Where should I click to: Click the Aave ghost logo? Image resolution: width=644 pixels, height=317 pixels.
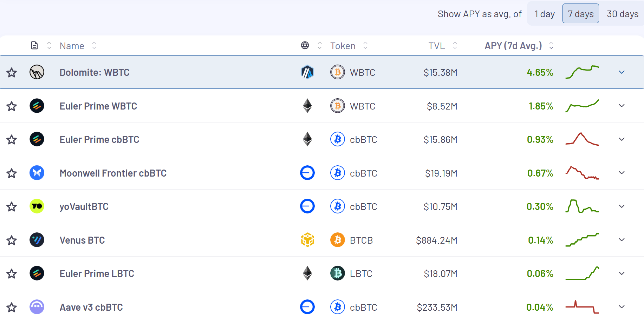coord(37,307)
